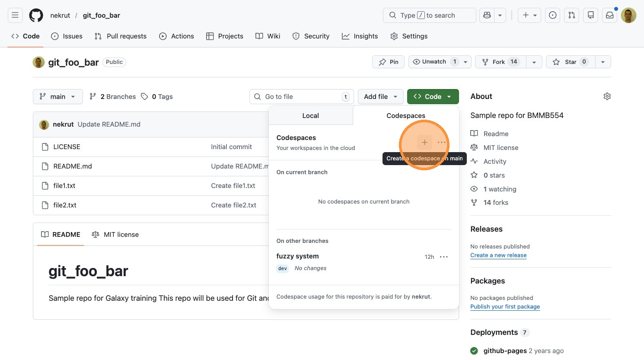Open the hamburger navigation menu
Viewport: 644px width, 360px height.
point(15,15)
